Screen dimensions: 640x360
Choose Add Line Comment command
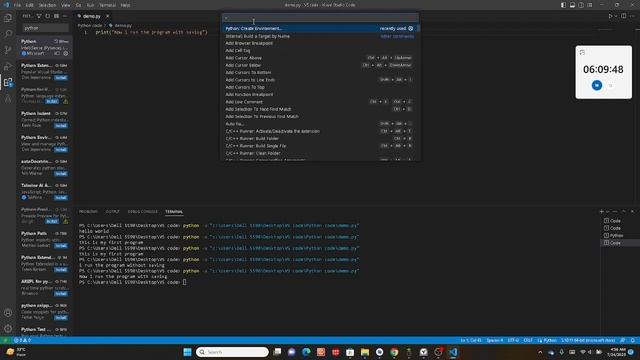click(320, 102)
